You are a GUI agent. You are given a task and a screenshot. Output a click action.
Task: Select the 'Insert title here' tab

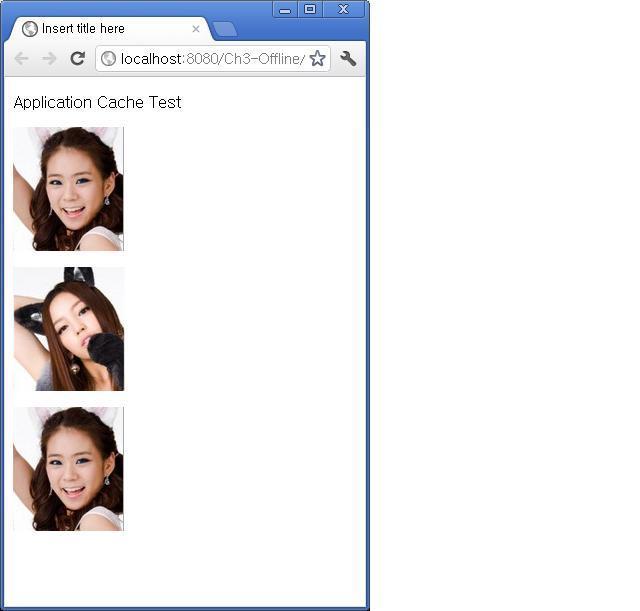[x=110, y=29]
